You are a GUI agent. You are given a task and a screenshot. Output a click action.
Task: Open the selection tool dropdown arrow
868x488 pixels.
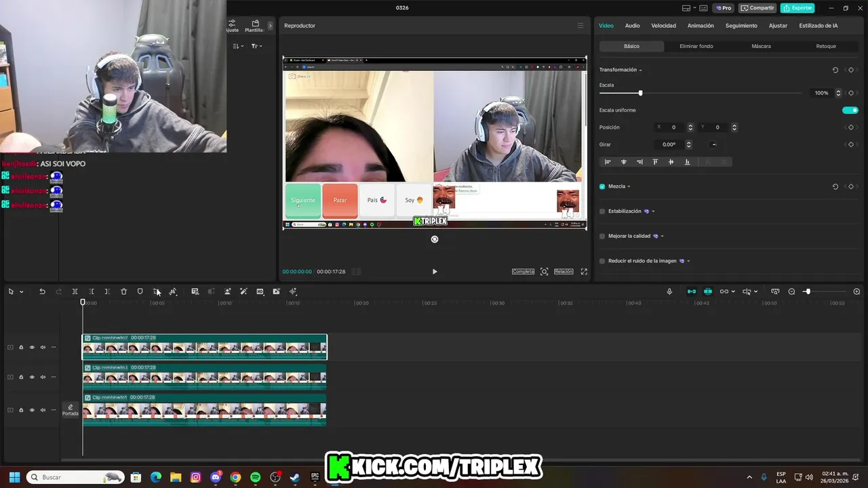(x=22, y=292)
